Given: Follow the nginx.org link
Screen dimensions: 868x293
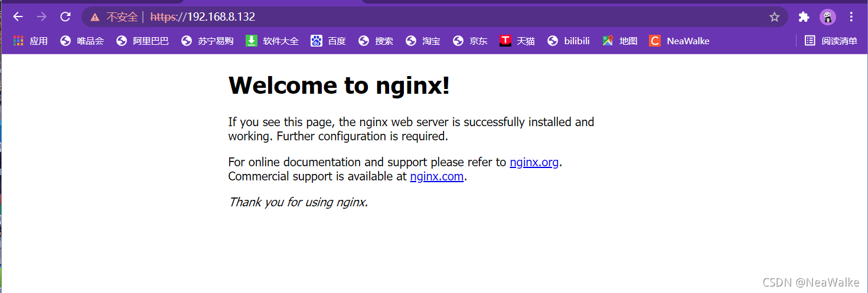Looking at the screenshot, I should pos(534,162).
